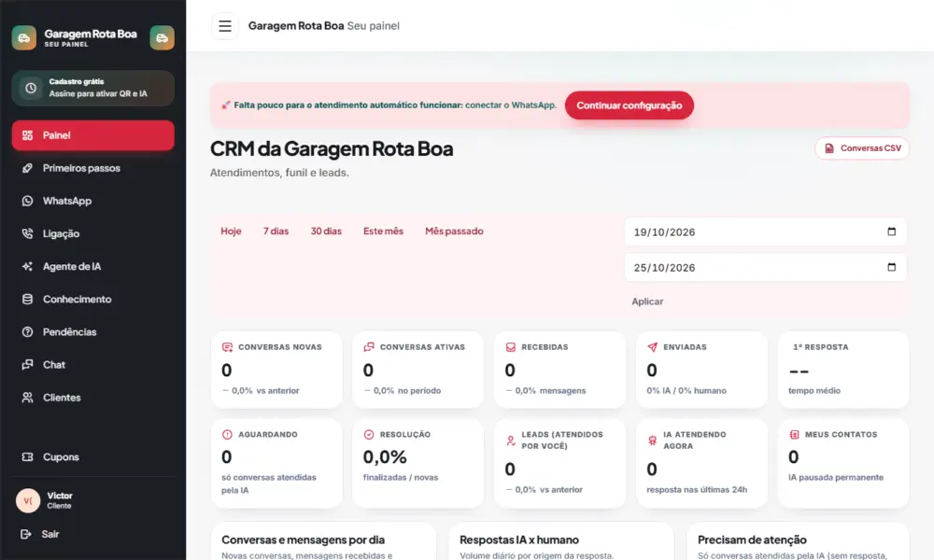Open the calendar picker for 19/10/2026
Screen dimensions: 934x560
(891, 231)
